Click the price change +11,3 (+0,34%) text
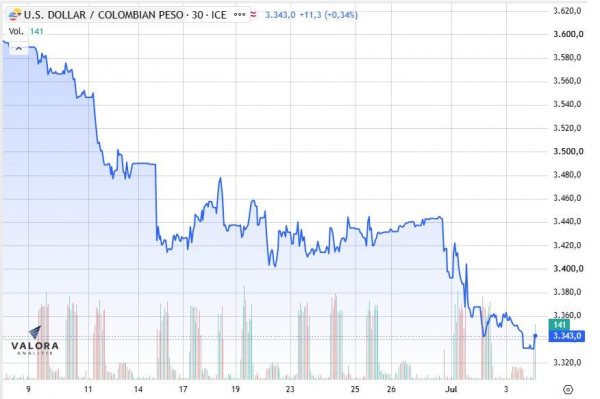 pyautogui.click(x=328, y=15)
